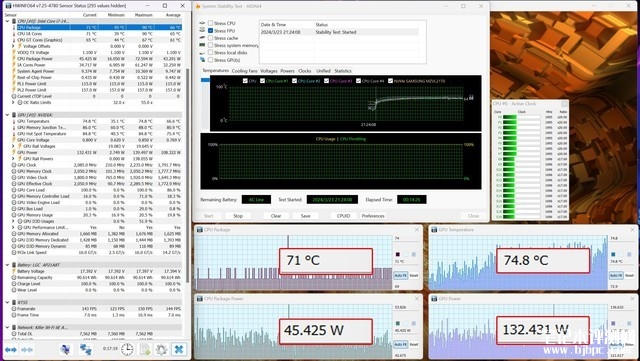Collapse the Battery sensor group
Image resolution: width=640 pixels, height=361 pixels.
coord(7,265)
